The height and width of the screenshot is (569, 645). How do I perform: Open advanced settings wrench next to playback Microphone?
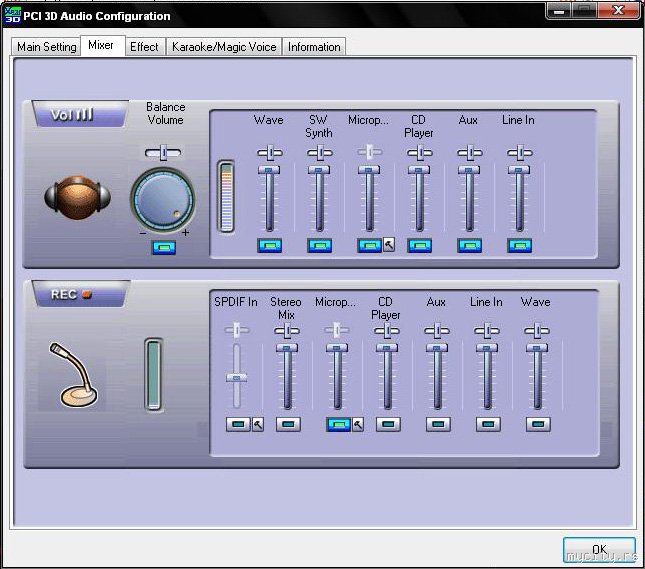(389, 244)
